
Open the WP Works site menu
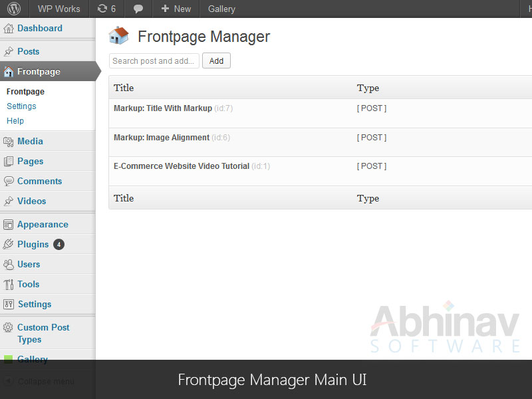coord(59,9)
